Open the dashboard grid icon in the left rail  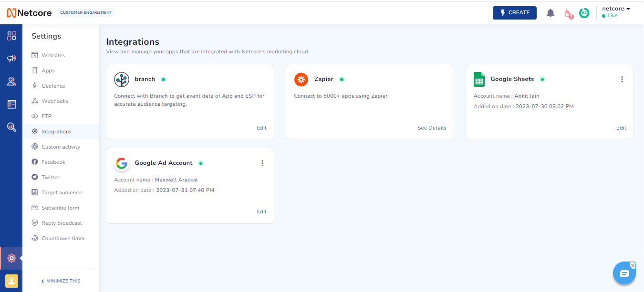pyautogui.click(x=11, y=36)
